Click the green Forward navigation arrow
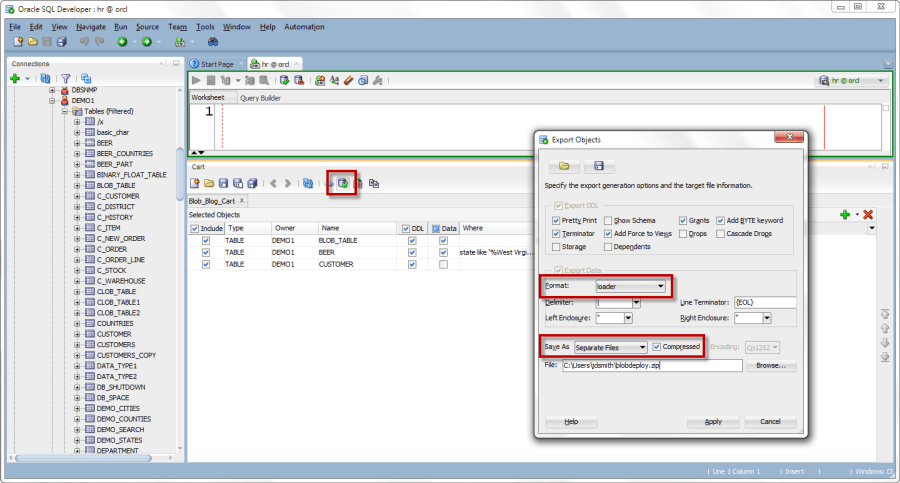900x483 pixels. 147,42
